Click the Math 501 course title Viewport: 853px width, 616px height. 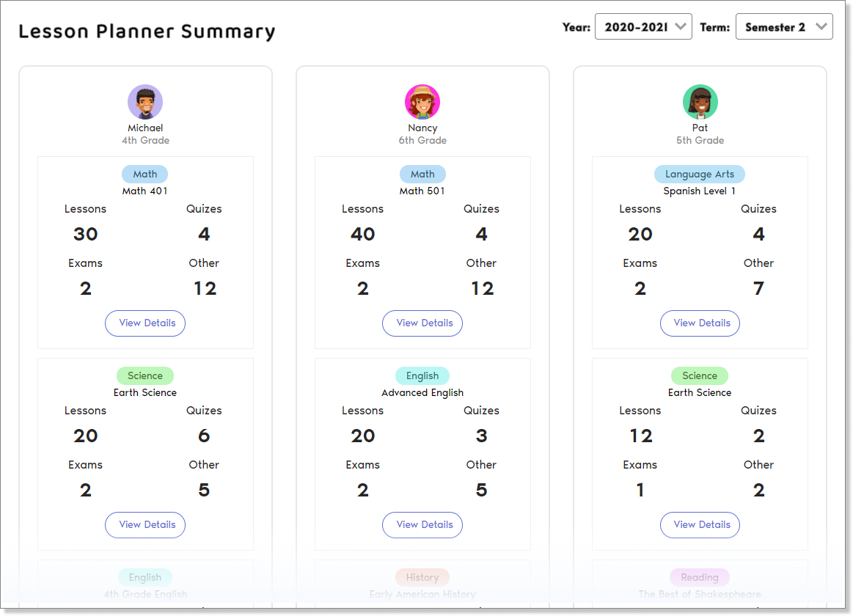pyautogui.click(x=422, y=191)
